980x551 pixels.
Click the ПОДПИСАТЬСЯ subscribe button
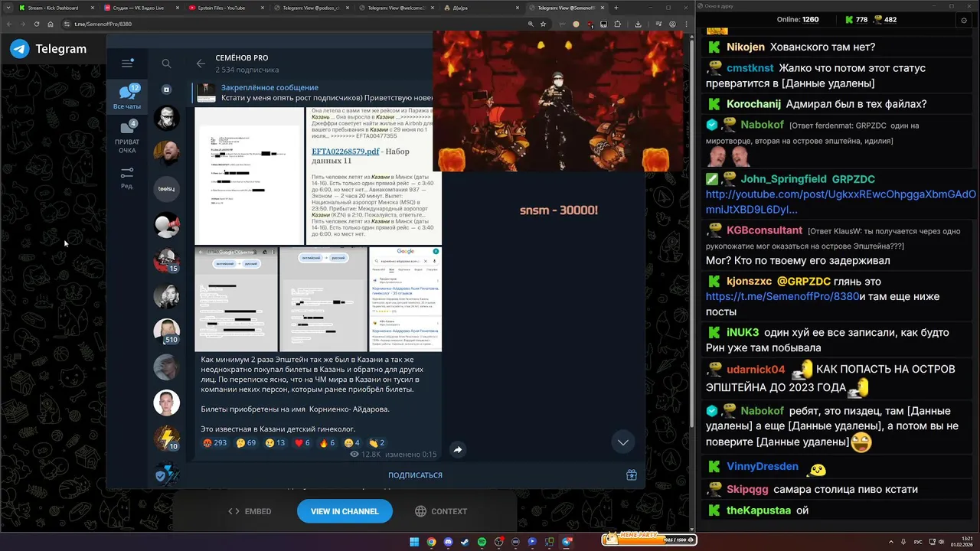(x=415, y=475)
